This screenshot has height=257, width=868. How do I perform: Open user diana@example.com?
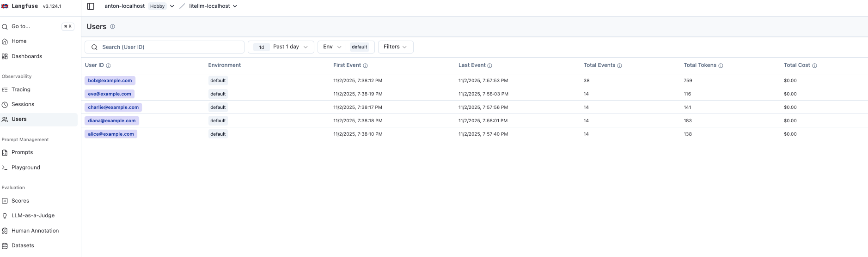point(112,121)
